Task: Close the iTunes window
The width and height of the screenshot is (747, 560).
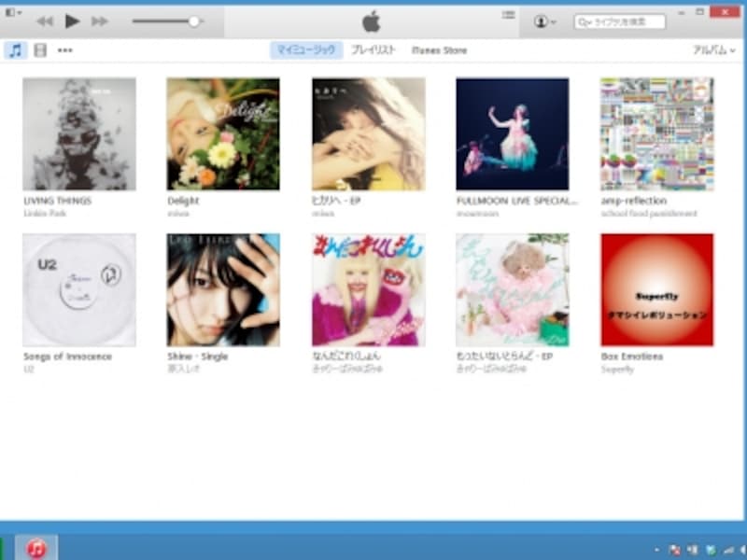Action: click(x=725, y=12)
